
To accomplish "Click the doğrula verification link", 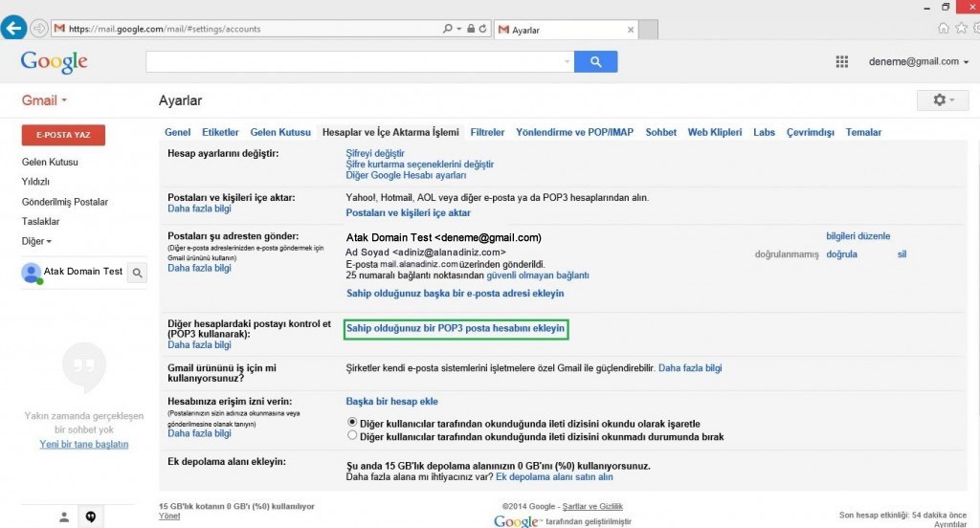I will pyautogui.click(x=841, y=254).
